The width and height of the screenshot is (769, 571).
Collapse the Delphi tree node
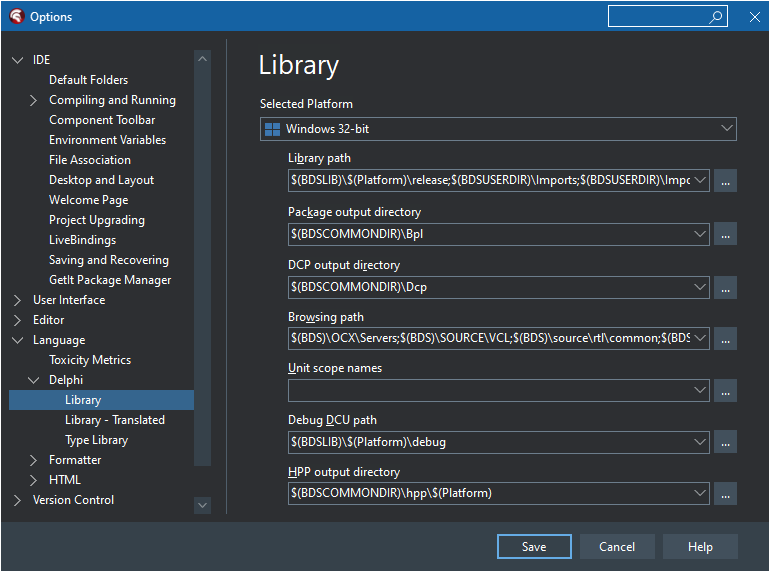pos(33,380)
